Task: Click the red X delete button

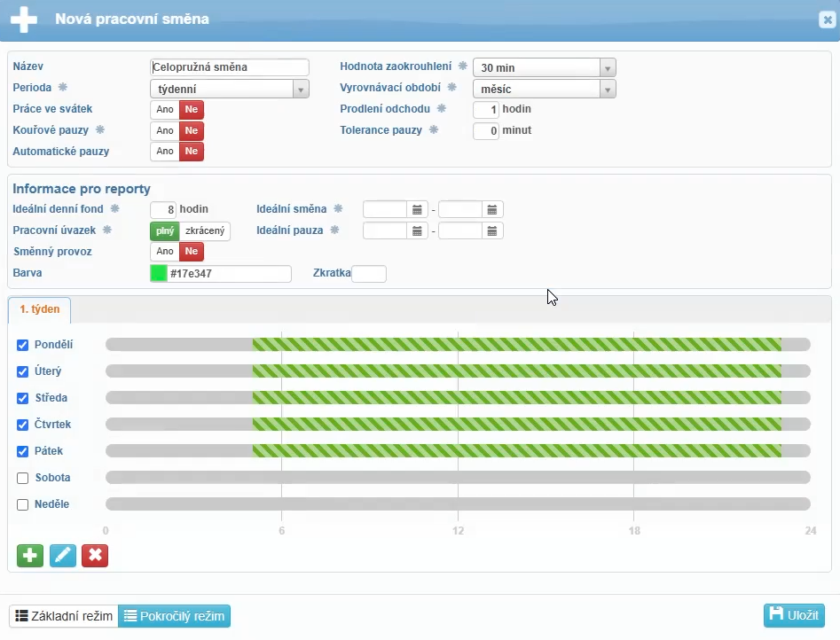Action: 95,556
